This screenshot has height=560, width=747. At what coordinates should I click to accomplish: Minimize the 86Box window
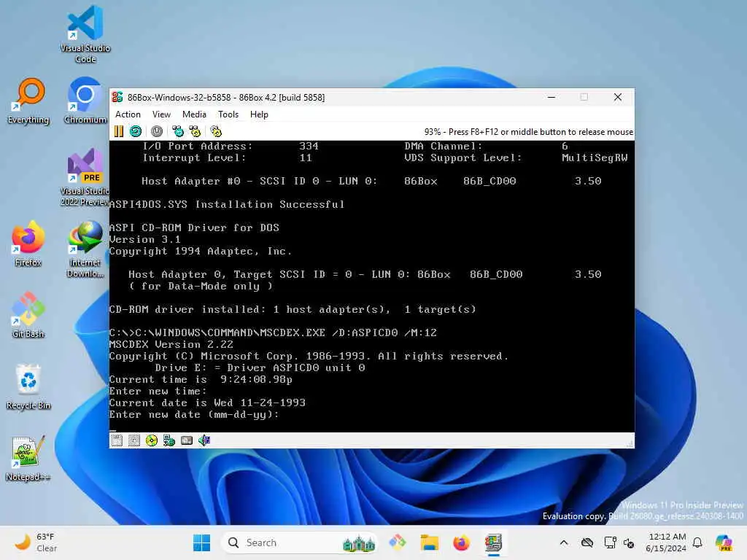coord(551,97)
